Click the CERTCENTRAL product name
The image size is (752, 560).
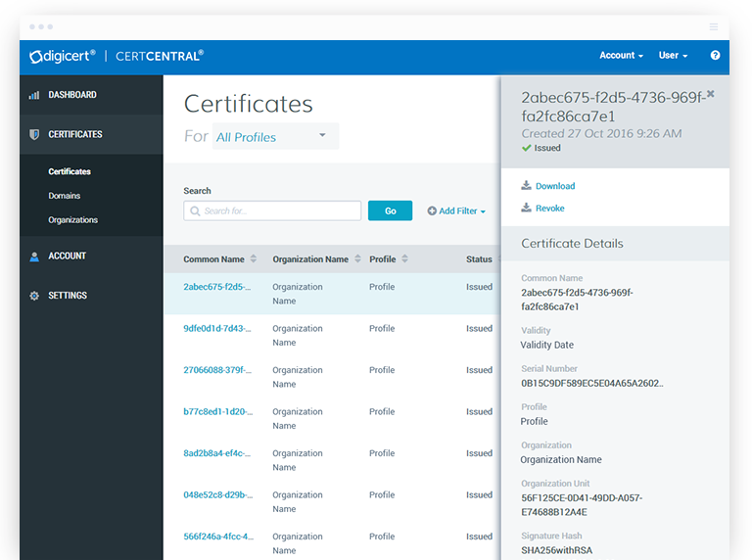click(x=160, y=56)
